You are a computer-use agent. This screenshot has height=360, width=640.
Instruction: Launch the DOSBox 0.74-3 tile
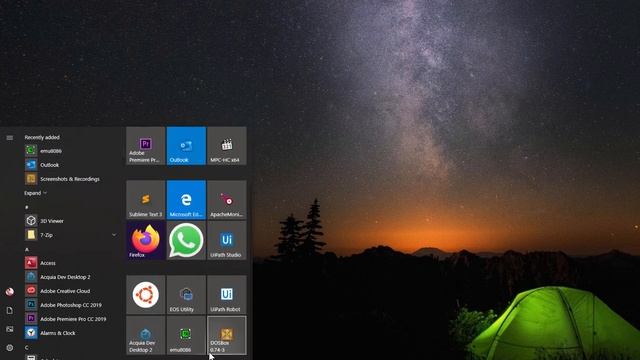tap(227, 335)
